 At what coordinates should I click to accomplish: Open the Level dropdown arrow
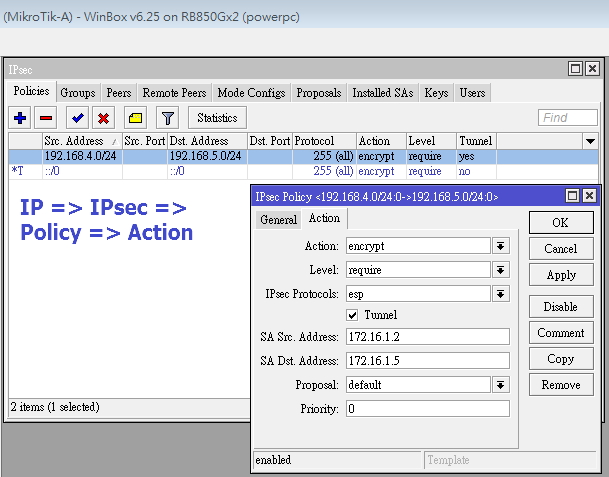[x=501, y=270]
